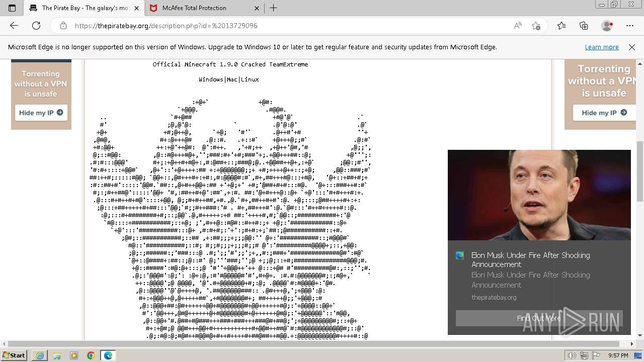Click Edge icon in notification
Screen dimensions: 644x362
pos(460,255)
